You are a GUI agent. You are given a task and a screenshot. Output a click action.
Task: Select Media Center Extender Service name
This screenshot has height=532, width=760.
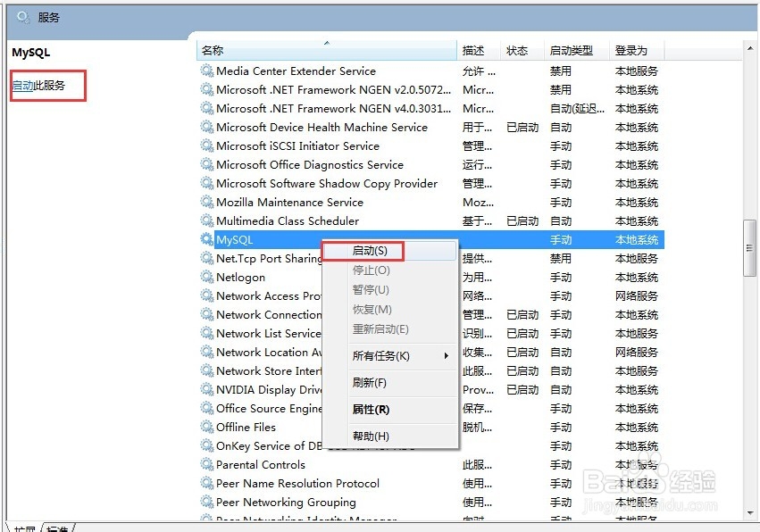tap(296, 71)
